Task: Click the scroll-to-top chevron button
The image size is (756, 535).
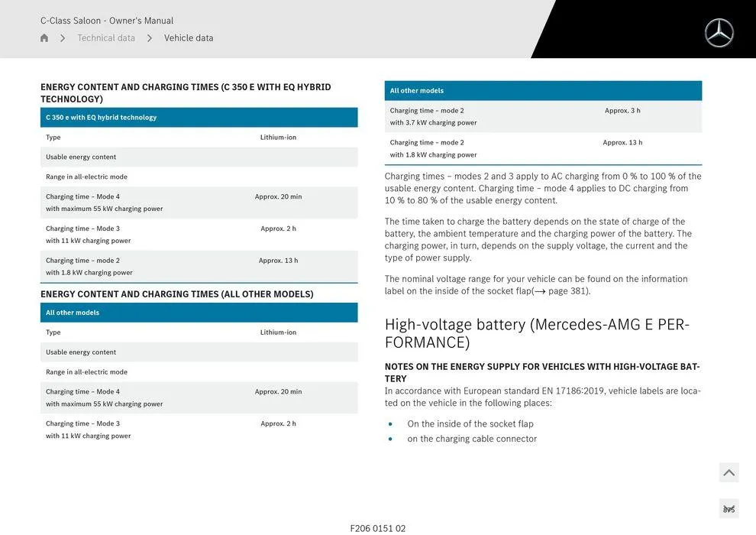Action: (x=729, y=472)
